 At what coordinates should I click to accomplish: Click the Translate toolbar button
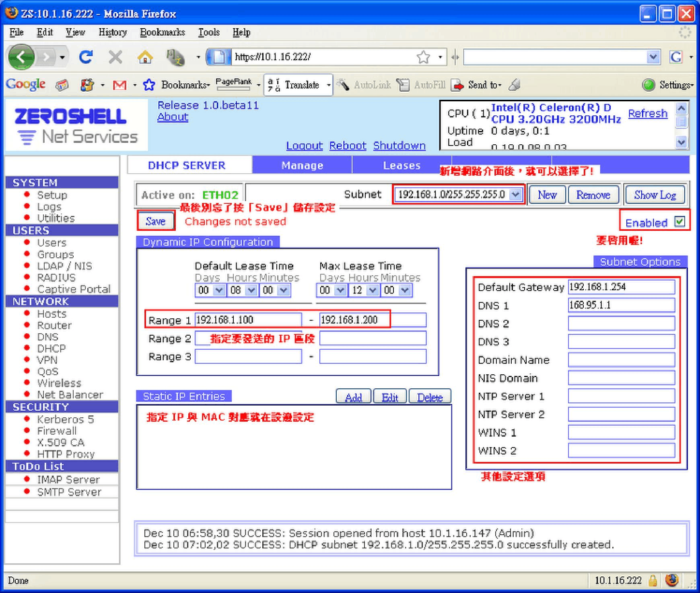click(x=298, y=85)
